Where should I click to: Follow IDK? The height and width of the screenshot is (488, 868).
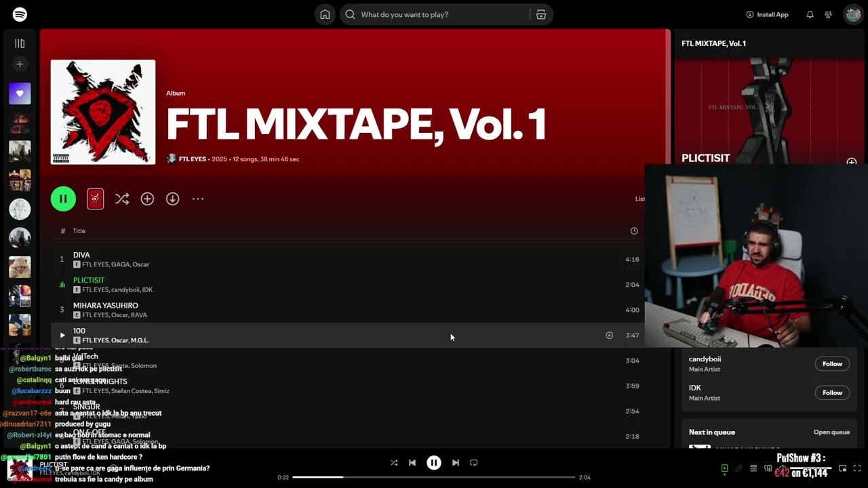coord(832,392)
